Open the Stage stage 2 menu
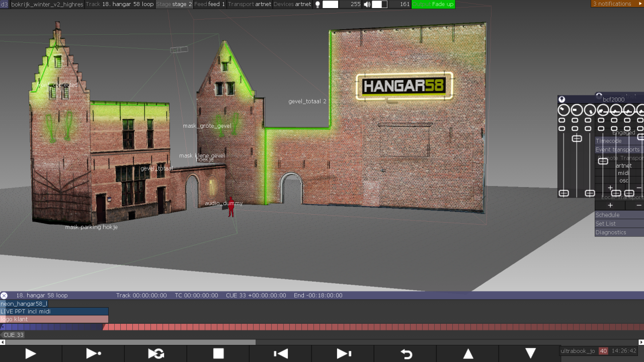Screen dimensions: 644x362 (174, 4)
